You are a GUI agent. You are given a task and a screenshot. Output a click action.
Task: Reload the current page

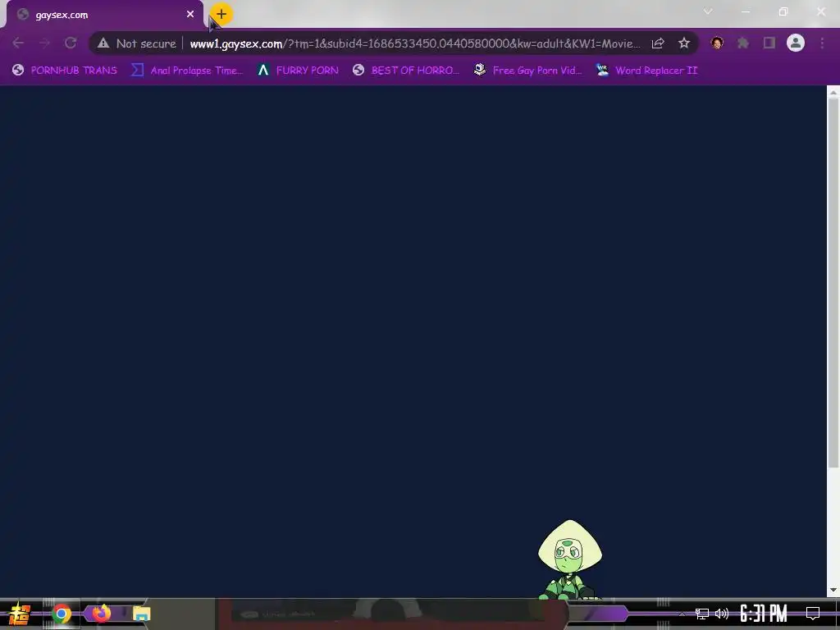pyautogui.click(x=71, y=43)
